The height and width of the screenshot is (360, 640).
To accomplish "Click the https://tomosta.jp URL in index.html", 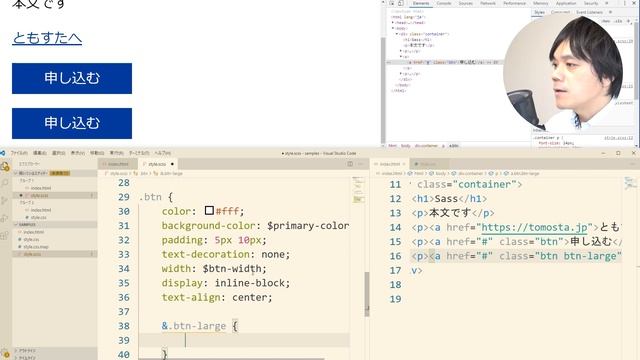I will click(x=534, y=227).
